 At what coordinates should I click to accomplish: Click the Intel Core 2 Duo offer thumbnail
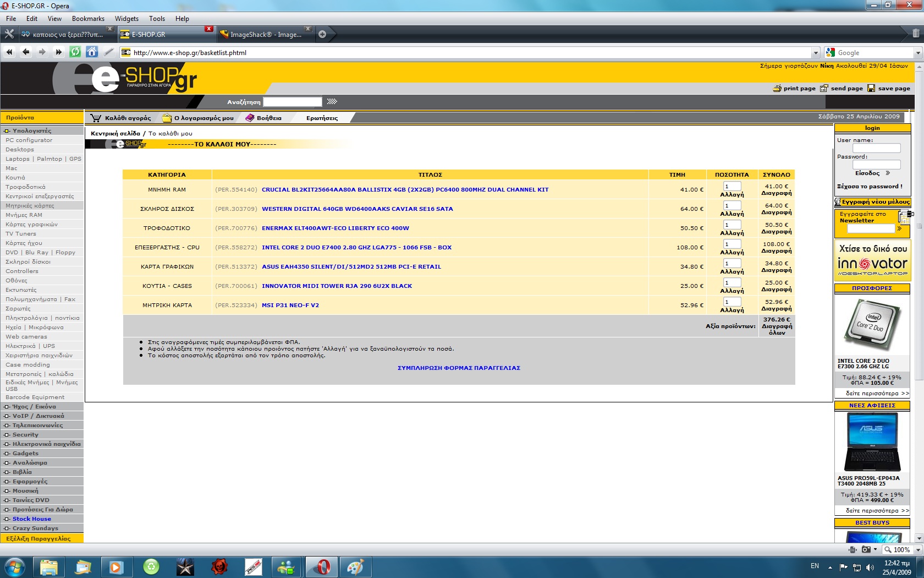click(872, 325)
